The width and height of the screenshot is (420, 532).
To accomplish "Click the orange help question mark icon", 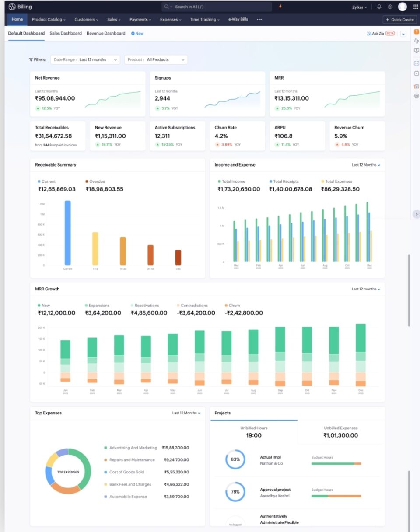I will click(416, 31).
